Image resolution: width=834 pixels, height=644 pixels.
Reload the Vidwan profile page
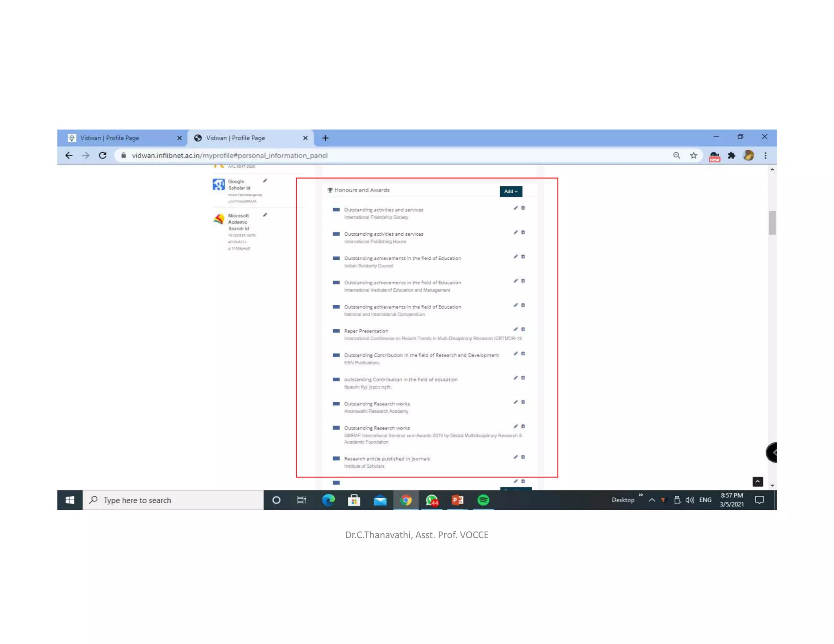[x=103, y=156]
